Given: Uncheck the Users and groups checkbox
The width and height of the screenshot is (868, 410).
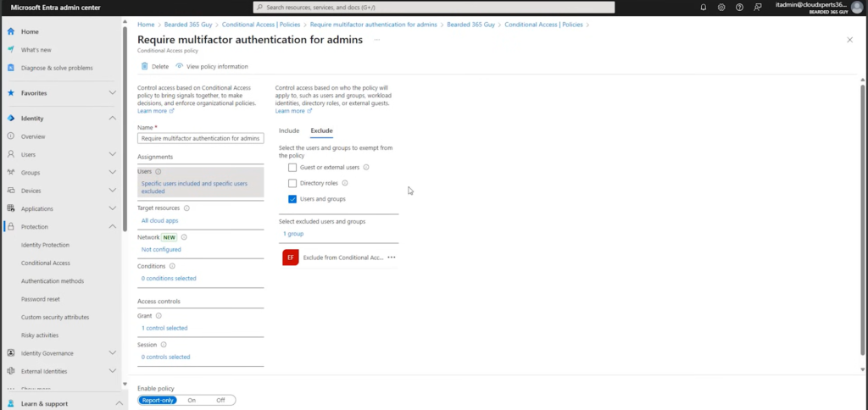Looking at the screenshot, I should [292, 199].
